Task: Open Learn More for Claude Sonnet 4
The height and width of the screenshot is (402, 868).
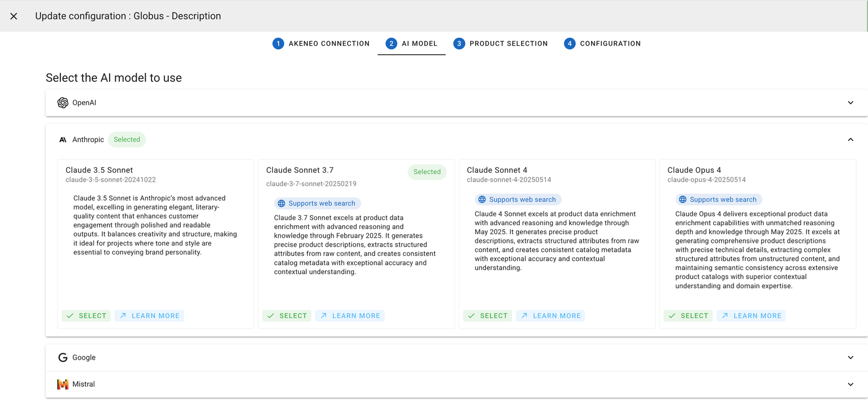Action: (x=550, y=316)
